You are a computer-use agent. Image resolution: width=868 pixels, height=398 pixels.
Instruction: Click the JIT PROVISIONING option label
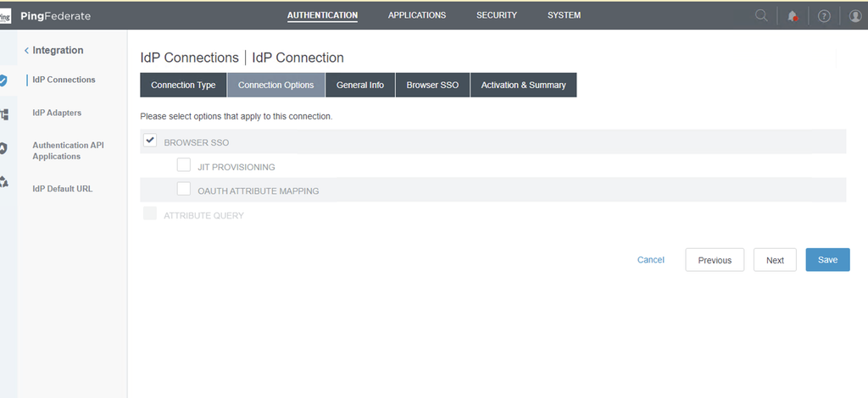coord(236,167)
